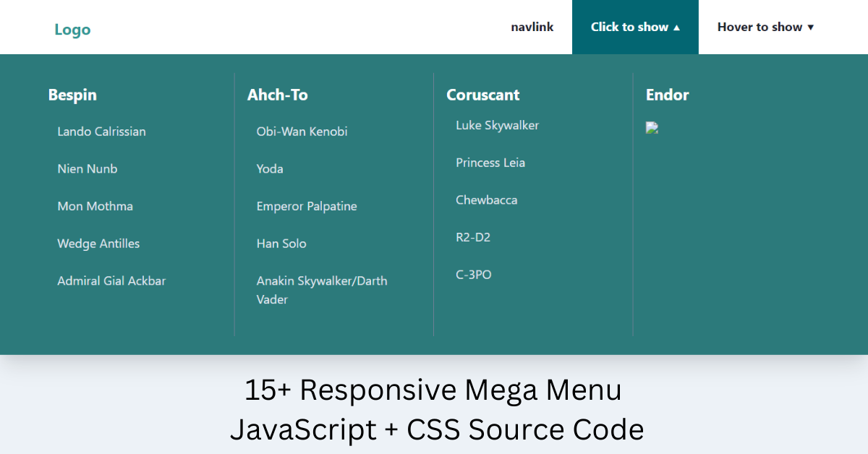Select R2-D2 from the Coruscant list

[x=472, y=236]
